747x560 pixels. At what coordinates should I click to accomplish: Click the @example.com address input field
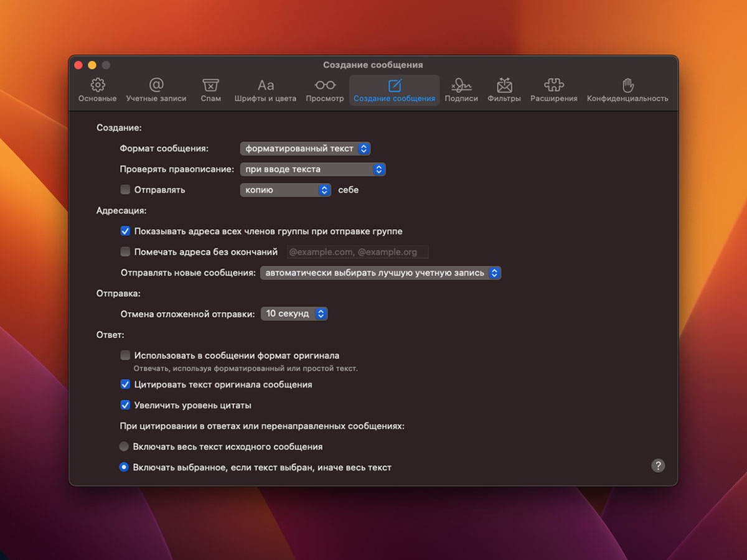(x=357, y=252)
